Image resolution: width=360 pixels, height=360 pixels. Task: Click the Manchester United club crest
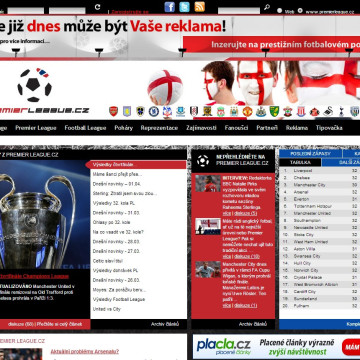(247, 111)
